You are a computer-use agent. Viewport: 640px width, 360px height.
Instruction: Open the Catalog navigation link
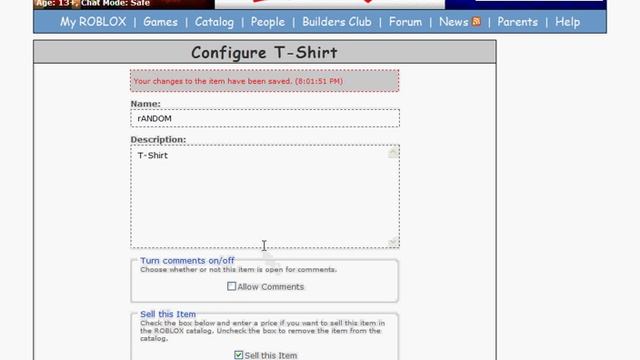pyautogui.click(x=214, y=22)
